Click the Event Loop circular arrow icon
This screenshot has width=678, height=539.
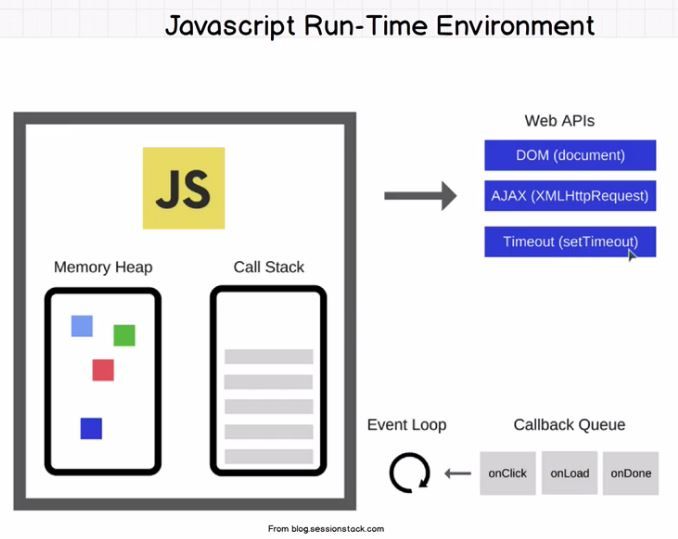pos(408,473)
